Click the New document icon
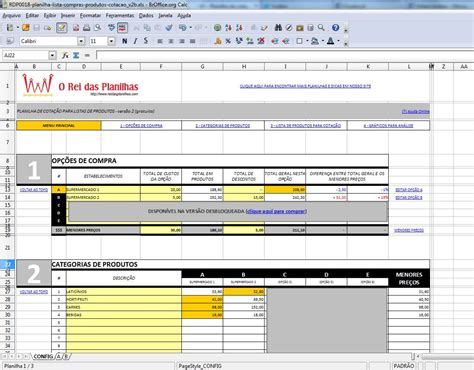Image resolution: width=474 pixels, height=370 pixels. tap(10, 28)
